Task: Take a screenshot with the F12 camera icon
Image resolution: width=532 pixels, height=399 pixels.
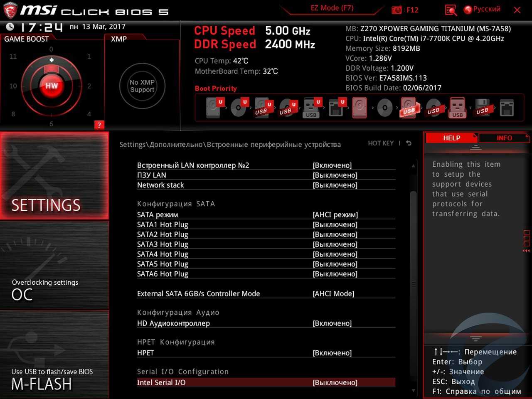Action: [397, 10]
